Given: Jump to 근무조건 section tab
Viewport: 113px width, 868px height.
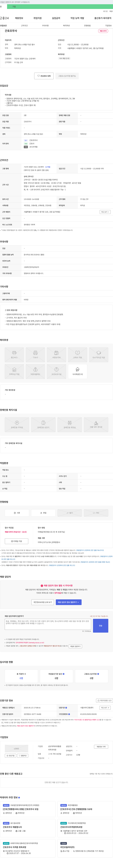Looking at the screenshot, I should click(x=24, y=26).
